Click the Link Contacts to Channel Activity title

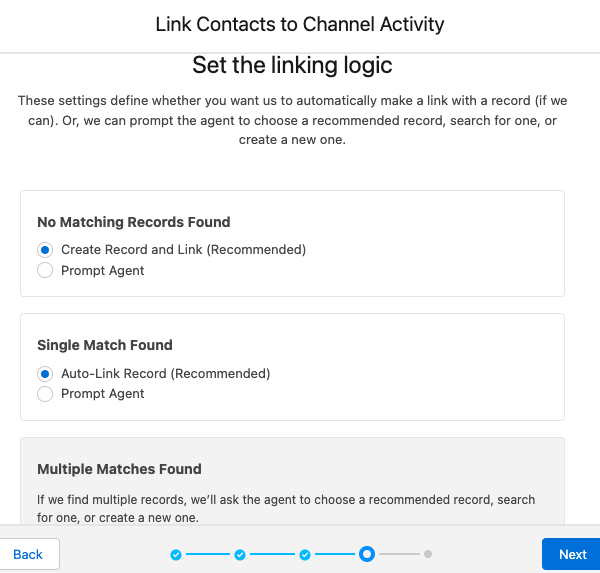[x=300, y=23]
